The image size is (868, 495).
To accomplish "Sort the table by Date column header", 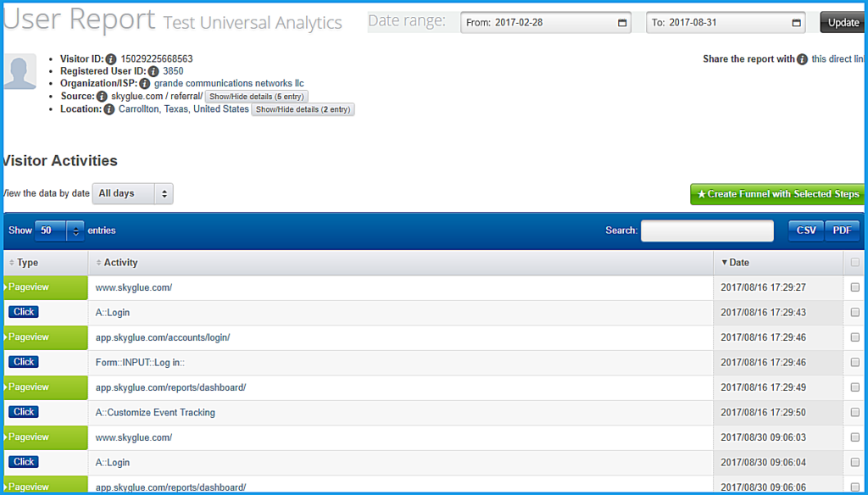I will (x=739, y=263).
